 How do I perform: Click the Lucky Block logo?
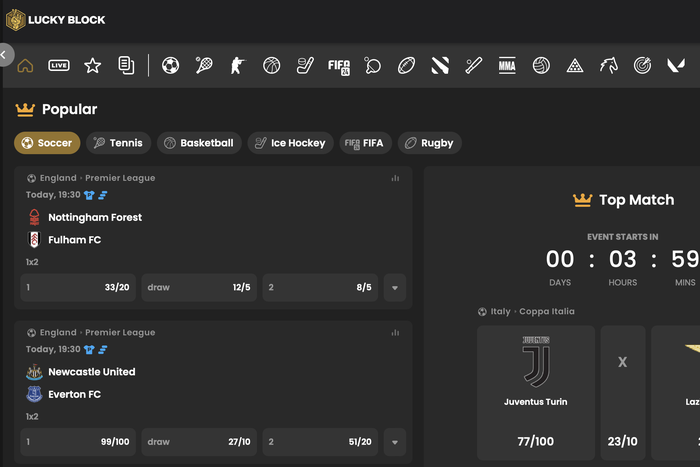pyautogui.click(x=56, y=19)
